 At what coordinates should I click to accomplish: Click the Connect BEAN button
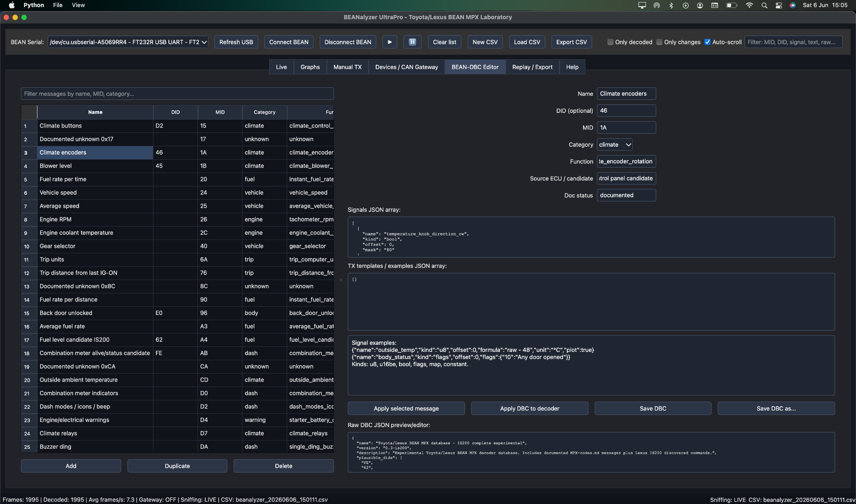289,42
